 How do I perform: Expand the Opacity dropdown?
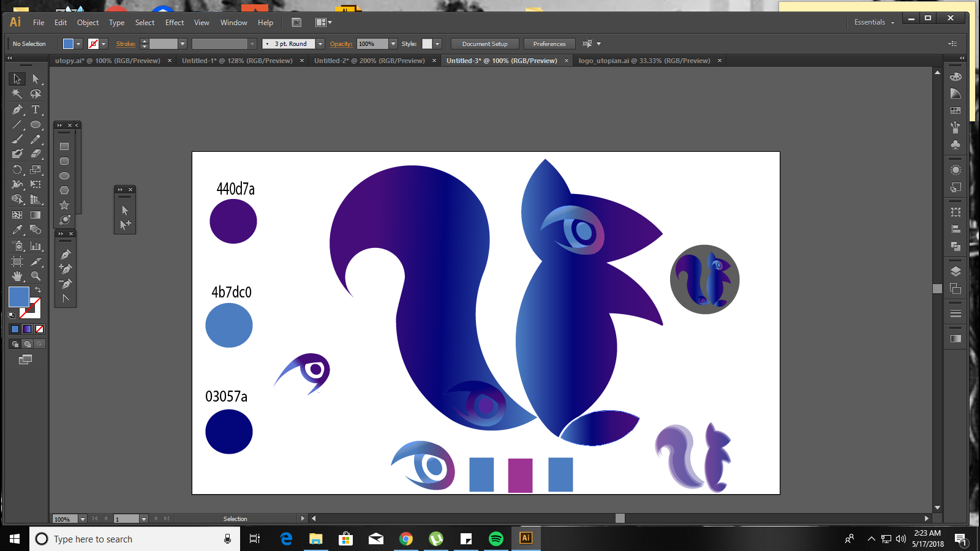point(394,43)
